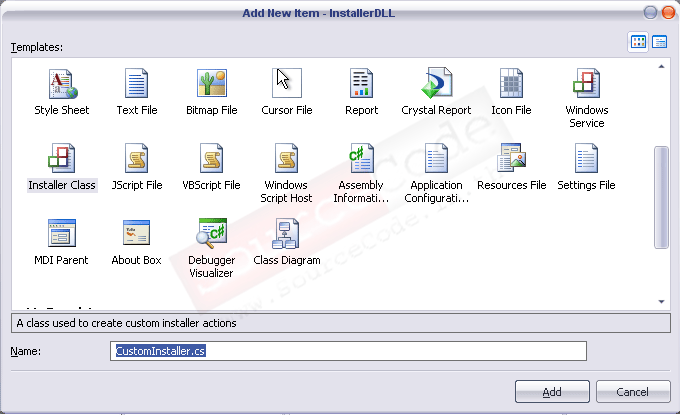Viewport: 680px width, 415px height.
Task: Close the Add New Item dialog
Action: (x=668, y=13)
